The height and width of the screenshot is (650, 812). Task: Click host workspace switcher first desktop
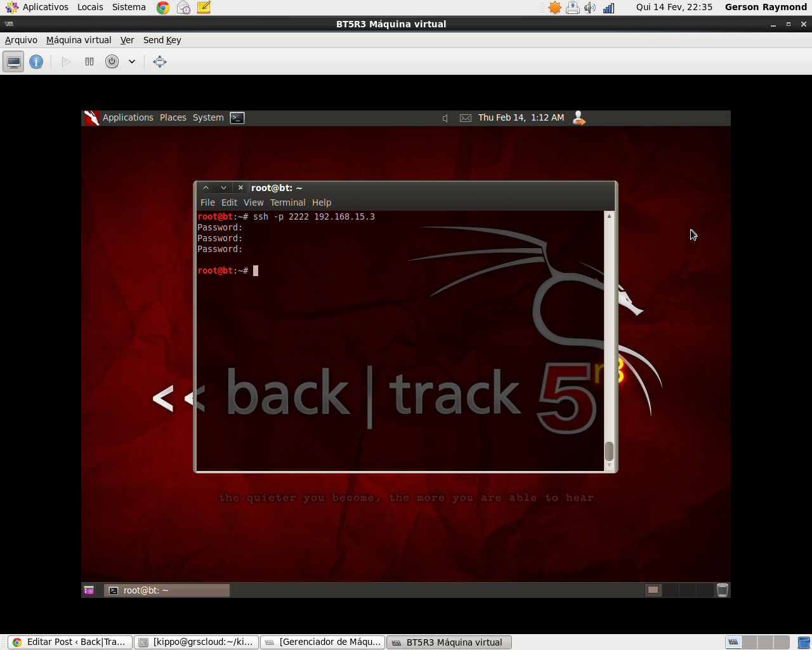(733, 642)
